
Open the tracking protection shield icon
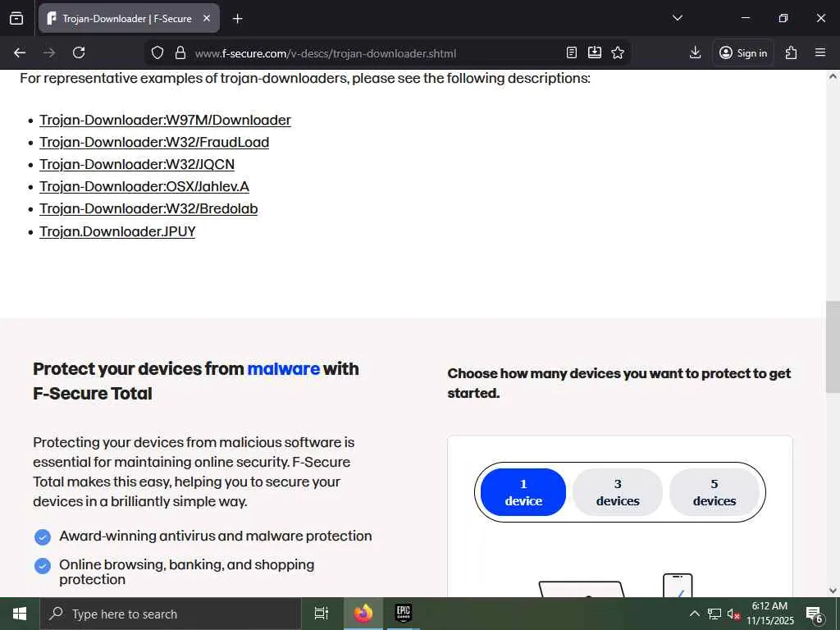[157, 52]
